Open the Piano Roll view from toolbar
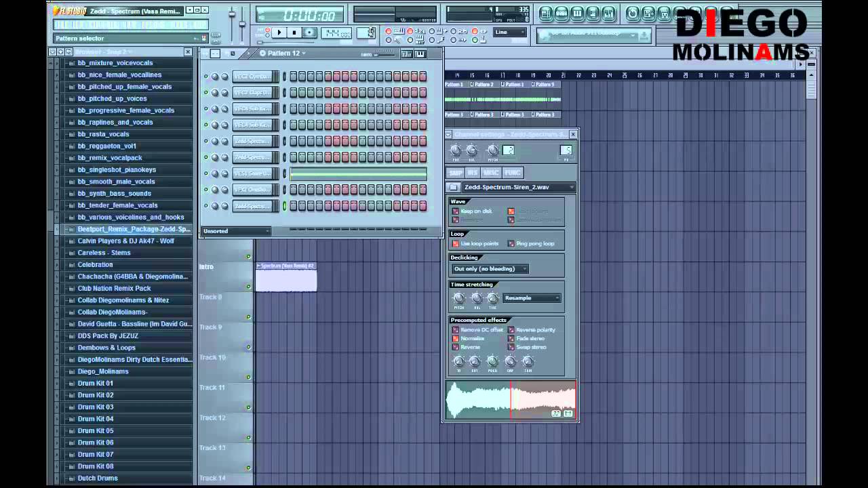This screenshot has width=868, height=488. click(577, 14)
